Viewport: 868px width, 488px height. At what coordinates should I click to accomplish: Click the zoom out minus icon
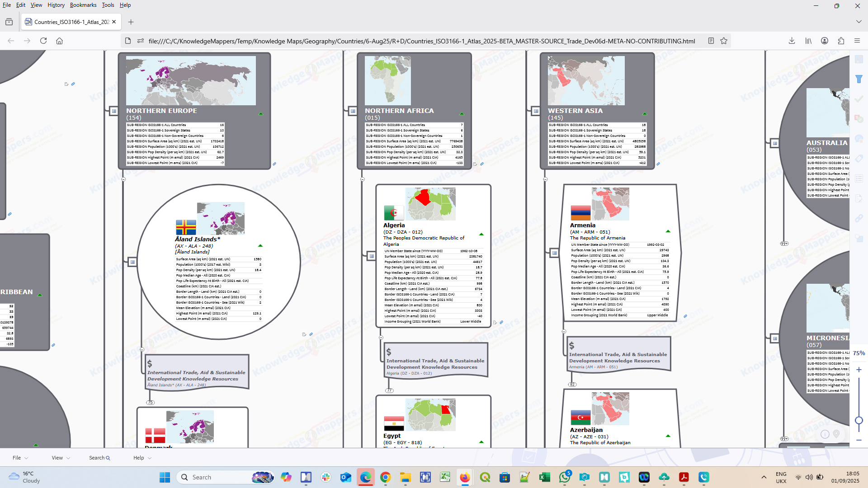859,440
